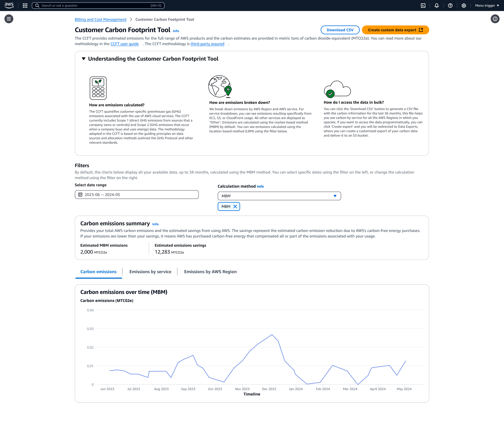Switch to Emissions by AWS Region tab

pos(210,272)
